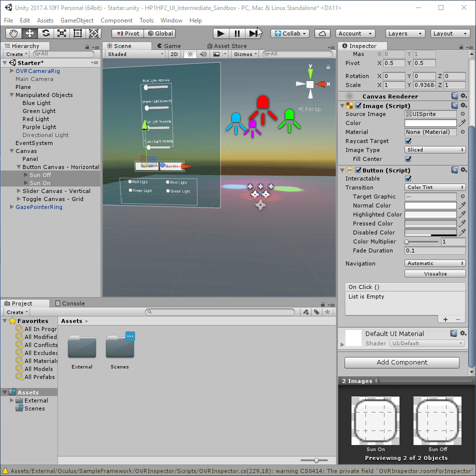Select the Rect Transform tool
Image resolution: width=476 pixels, height=476 pixels.
(77, 33)
